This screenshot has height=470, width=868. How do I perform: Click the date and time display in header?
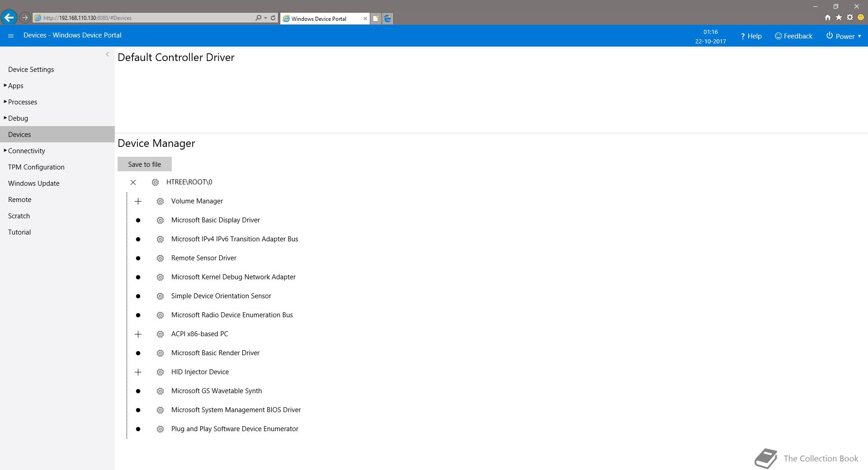[711, 37]
